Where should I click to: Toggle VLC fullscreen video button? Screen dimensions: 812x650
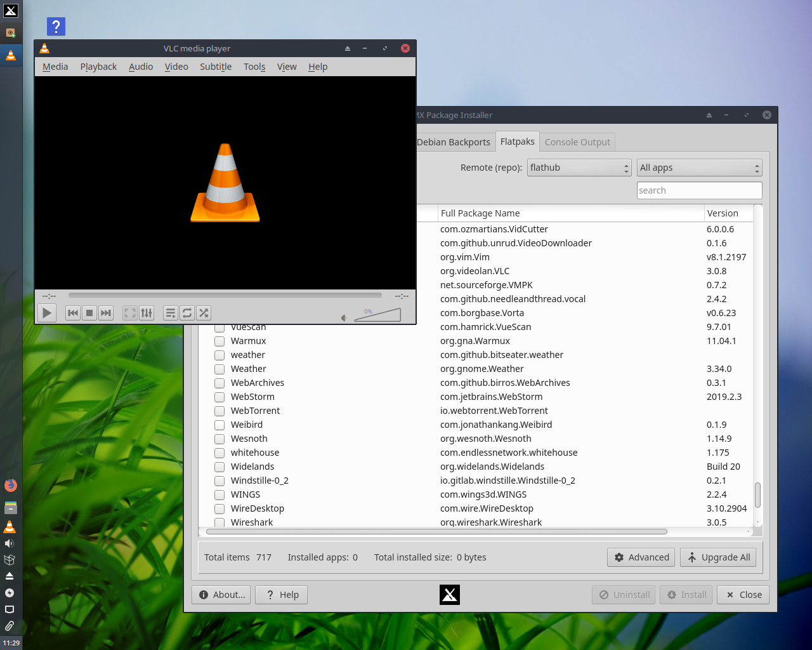tap(130, 313)
